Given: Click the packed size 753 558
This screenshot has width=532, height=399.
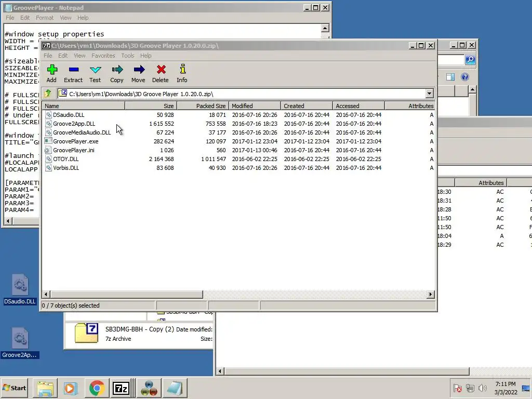Looking at the screenshot, I should (216, 124).
